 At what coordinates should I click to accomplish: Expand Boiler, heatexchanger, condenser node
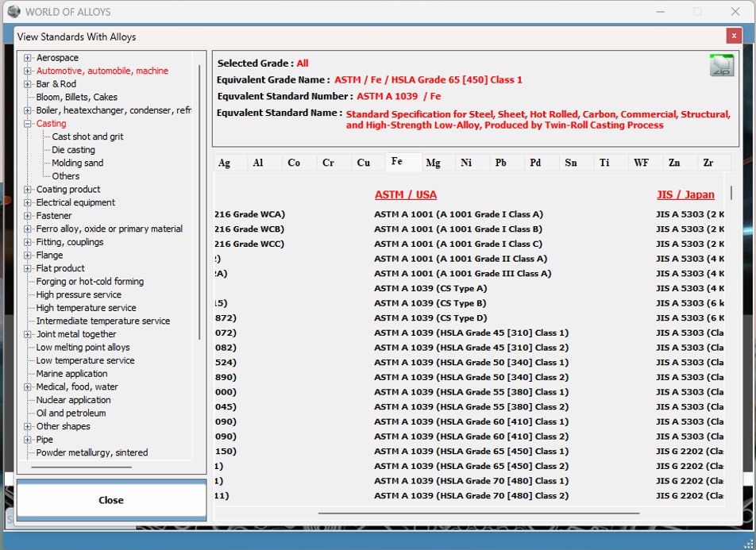point(28,110)
